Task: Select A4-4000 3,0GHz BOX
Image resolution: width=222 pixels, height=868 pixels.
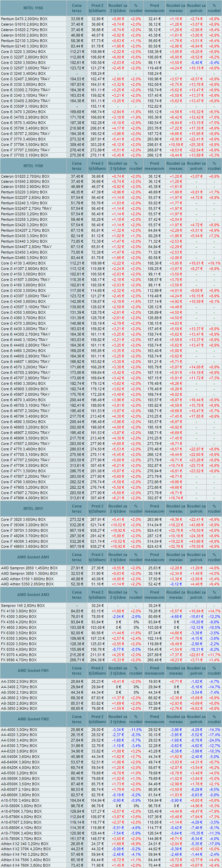Action: pyautogui.click(x=19, y=730)
